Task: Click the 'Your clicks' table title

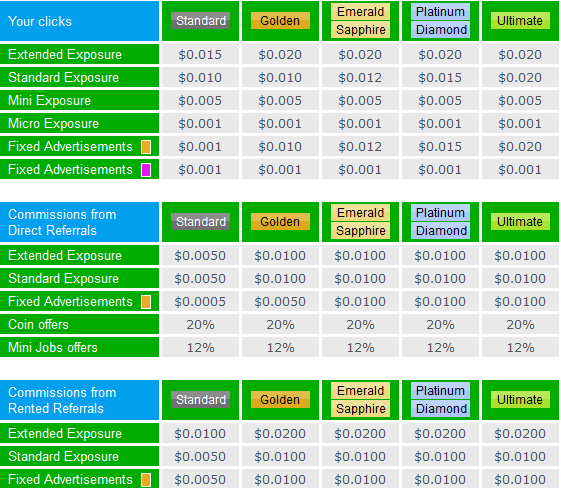Action: coord(40,21)
